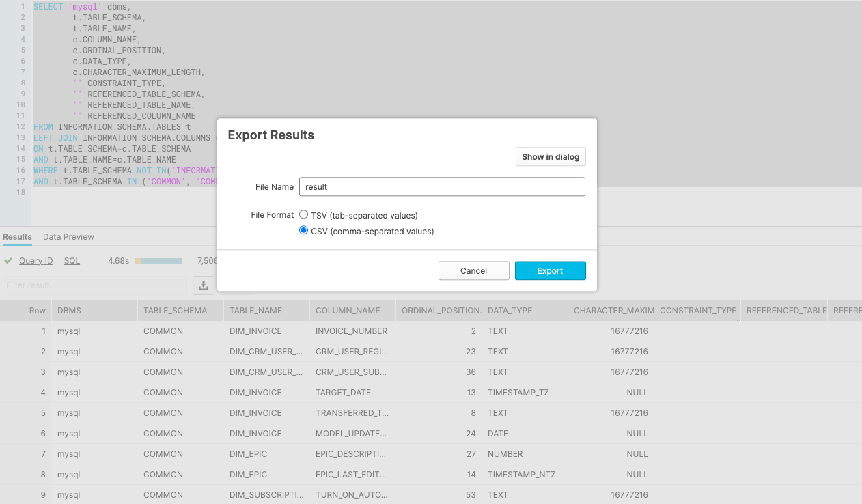The image size is (862, 504).
Task: Click the green query success checkmark
Action: 8,261
